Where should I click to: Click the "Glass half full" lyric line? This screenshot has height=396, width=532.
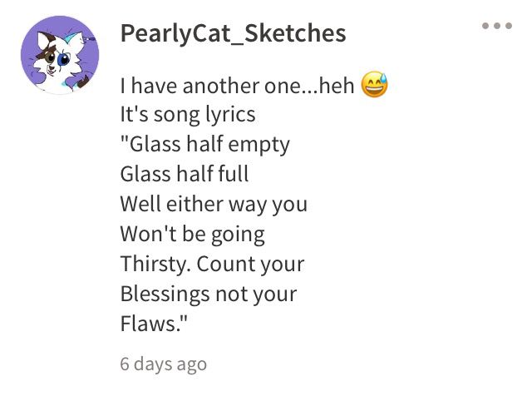click(185, 174)
